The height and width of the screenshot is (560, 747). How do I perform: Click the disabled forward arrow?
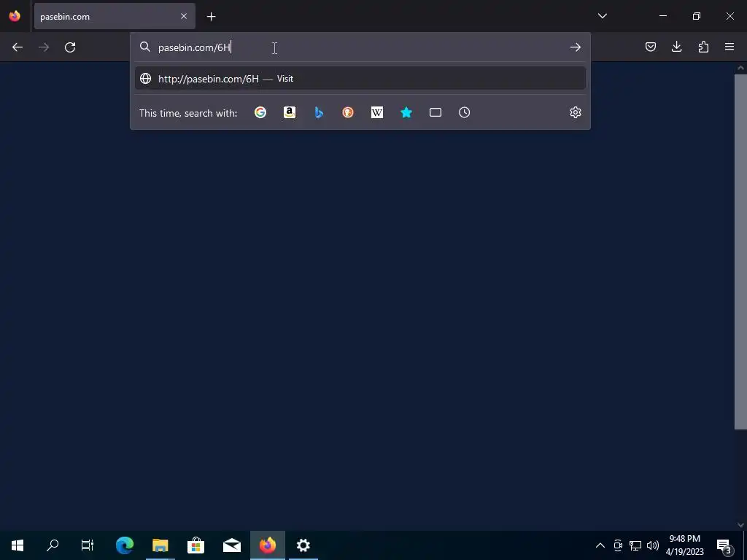click(44, 47)
